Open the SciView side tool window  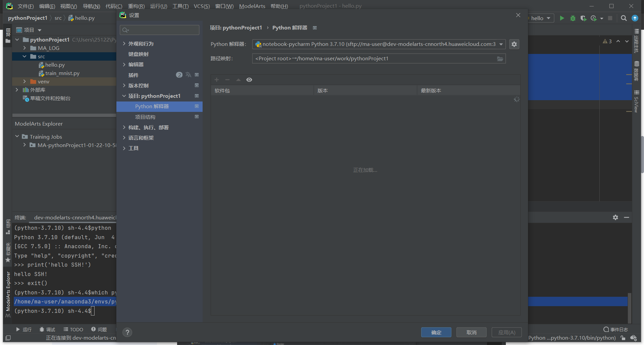click(x=636, y=101)
